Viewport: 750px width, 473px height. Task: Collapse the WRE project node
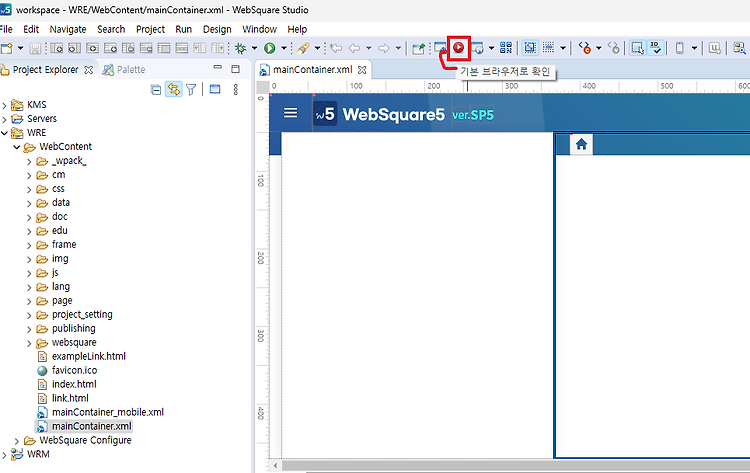point(4,133)
